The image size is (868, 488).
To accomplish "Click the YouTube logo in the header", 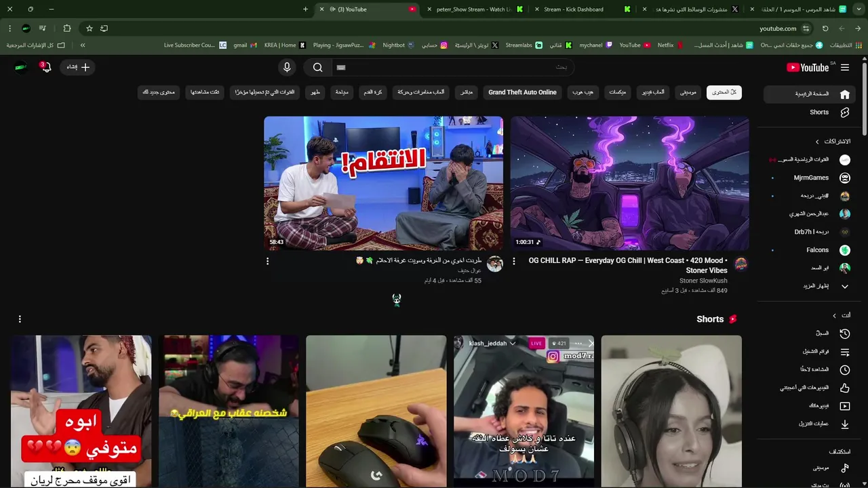I will coord(808,67).
